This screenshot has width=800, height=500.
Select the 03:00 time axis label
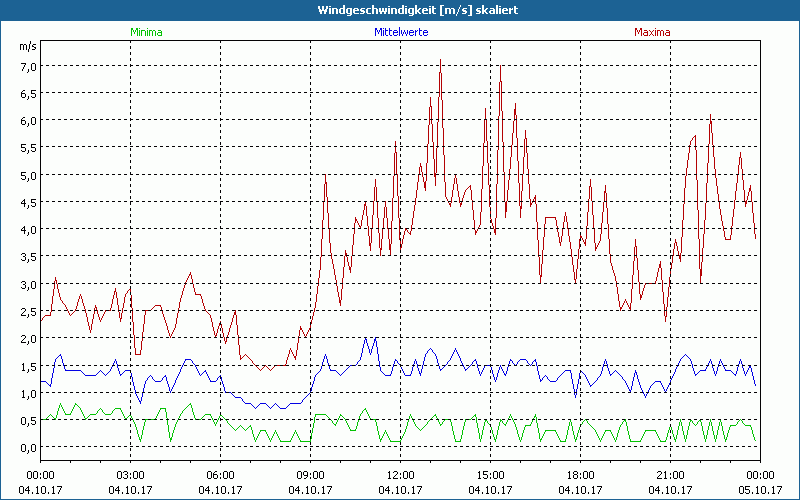[x=131, y=475]
